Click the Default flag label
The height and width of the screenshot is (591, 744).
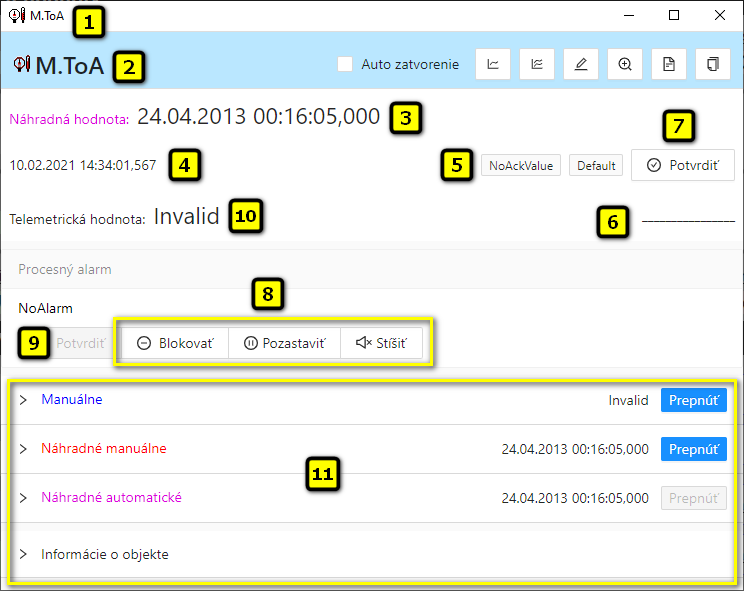tap(596, 166)
